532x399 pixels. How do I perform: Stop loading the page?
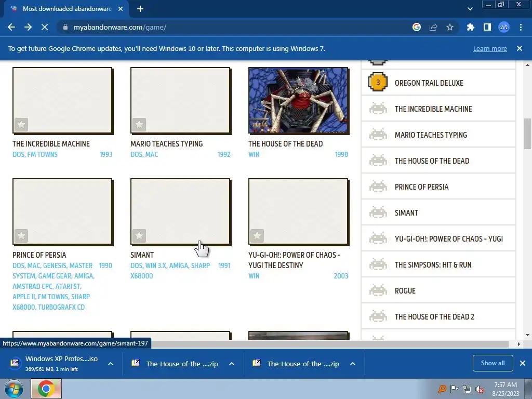pos(45,27)
